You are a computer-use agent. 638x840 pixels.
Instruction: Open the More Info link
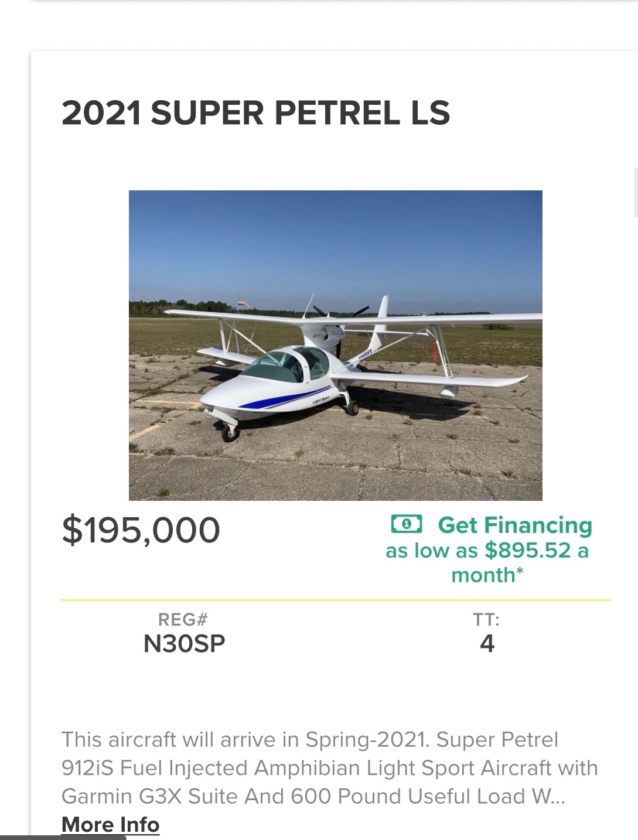110,824
